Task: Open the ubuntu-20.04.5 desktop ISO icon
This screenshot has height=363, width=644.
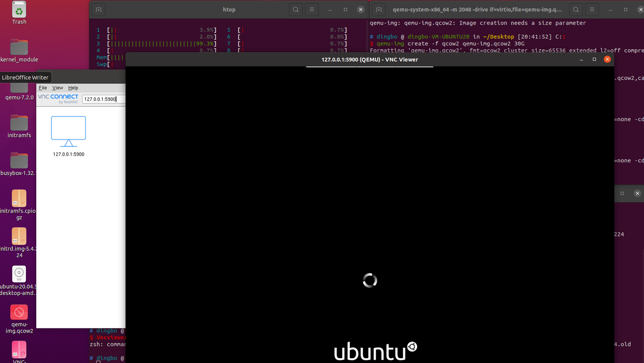Action: click(x=19, y=274)
